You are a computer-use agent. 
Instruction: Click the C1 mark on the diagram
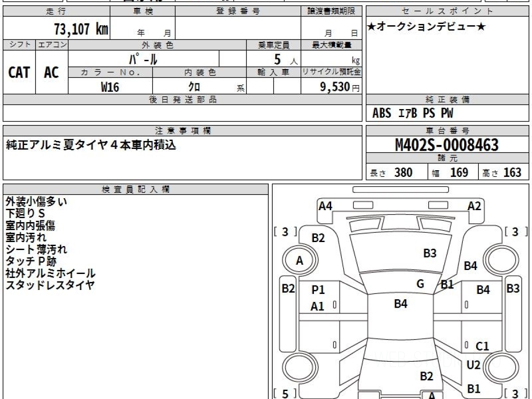tap(482, 346)
